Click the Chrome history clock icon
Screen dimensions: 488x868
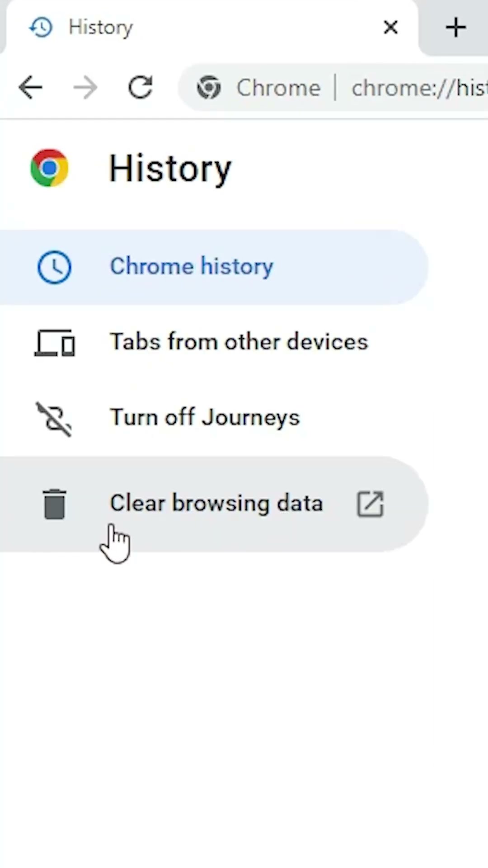click(54, 267)
